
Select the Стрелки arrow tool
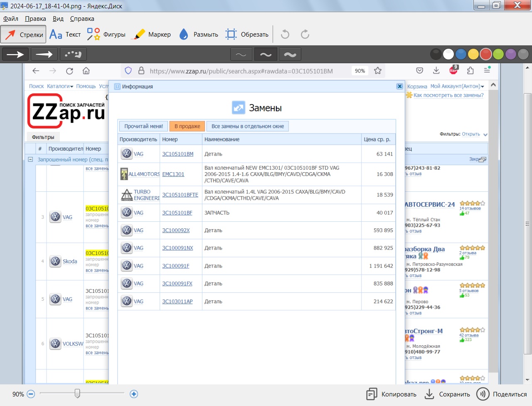(23, 35)
